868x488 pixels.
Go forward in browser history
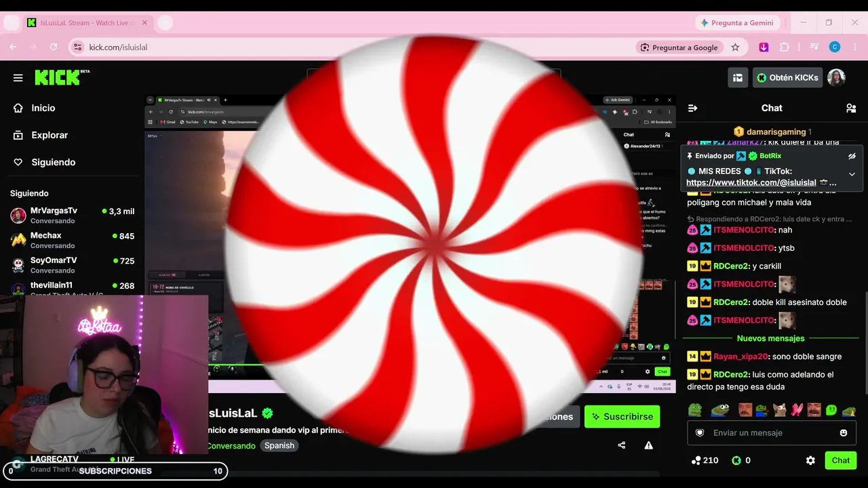(x=33, y=47)
